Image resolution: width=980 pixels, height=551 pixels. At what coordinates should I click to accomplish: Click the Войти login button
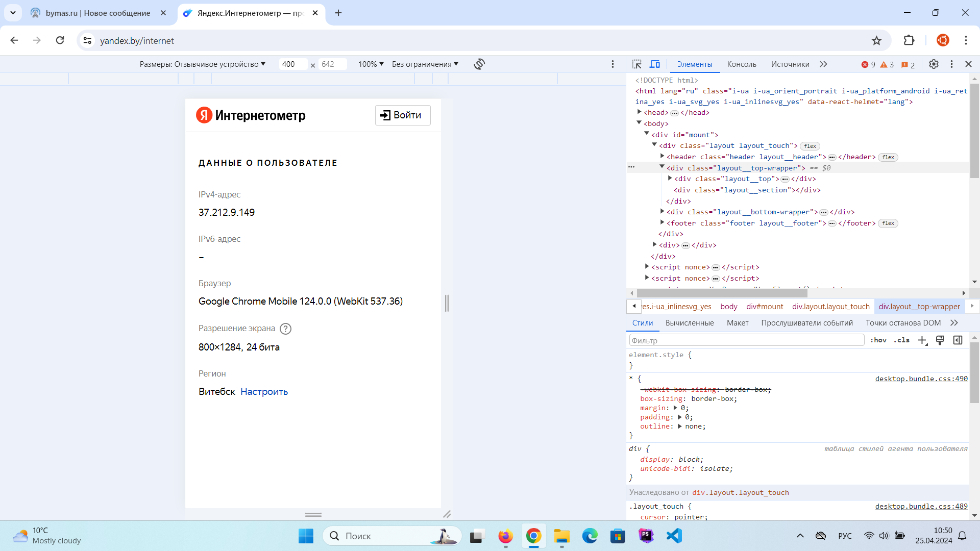(x=403, y=115)
